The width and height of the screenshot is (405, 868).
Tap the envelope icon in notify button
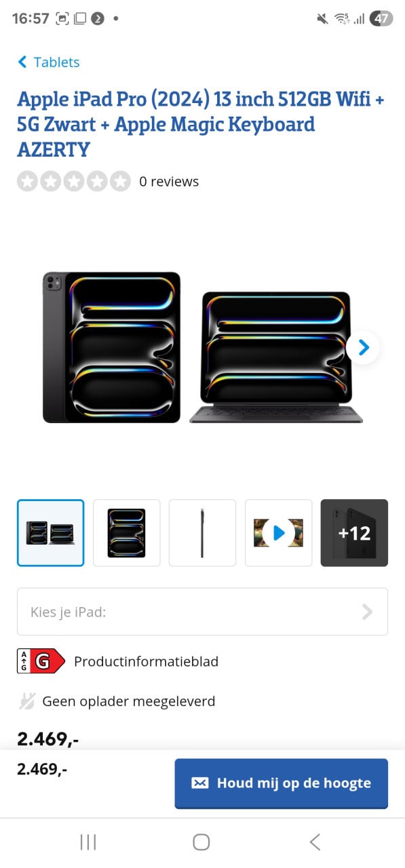tap(200, 783)
